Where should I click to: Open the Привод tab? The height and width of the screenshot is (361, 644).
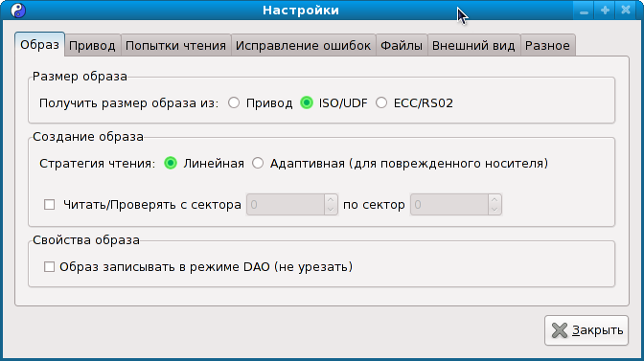coord(92,45)
